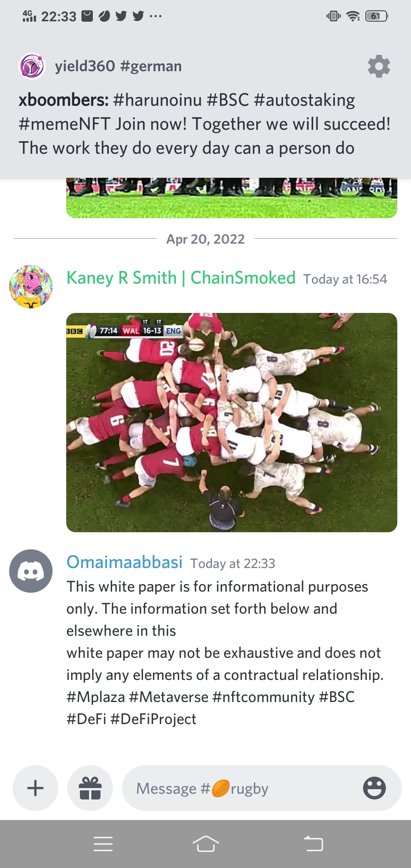
Task: Tap the Kaney R Smith | ChainSmoked username
Action: (x=181, y=278)
